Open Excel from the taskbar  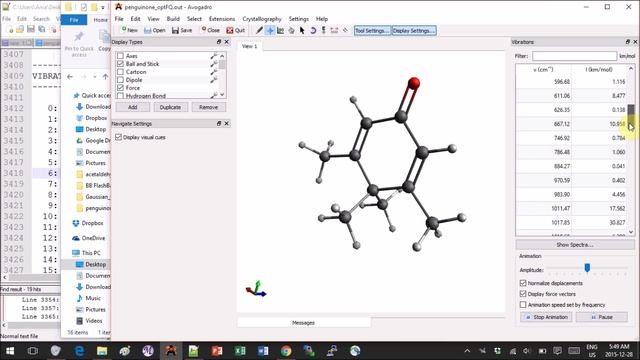(x=240, y=351)
